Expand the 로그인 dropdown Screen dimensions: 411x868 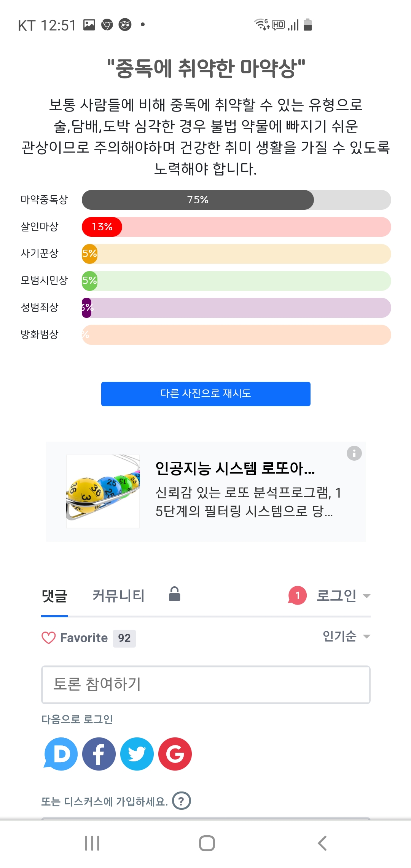click(x=343, y=596)
